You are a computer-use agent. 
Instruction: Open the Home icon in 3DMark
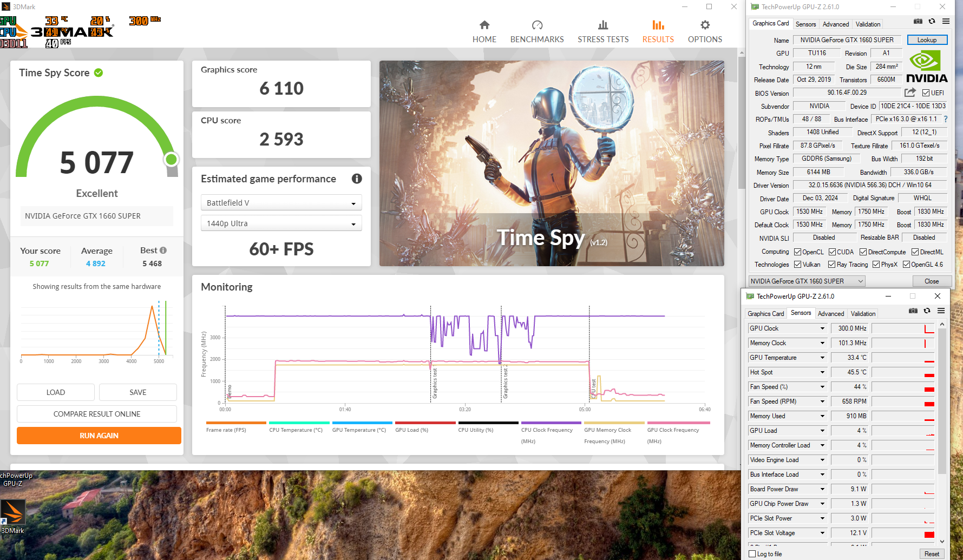click(484, 25)
